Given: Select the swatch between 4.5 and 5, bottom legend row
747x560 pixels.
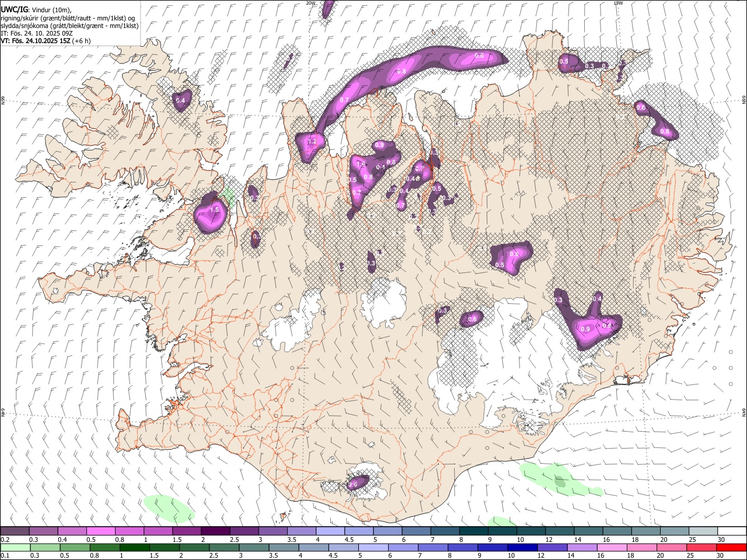Looking at the screenshot, I should tap(343, 547).
